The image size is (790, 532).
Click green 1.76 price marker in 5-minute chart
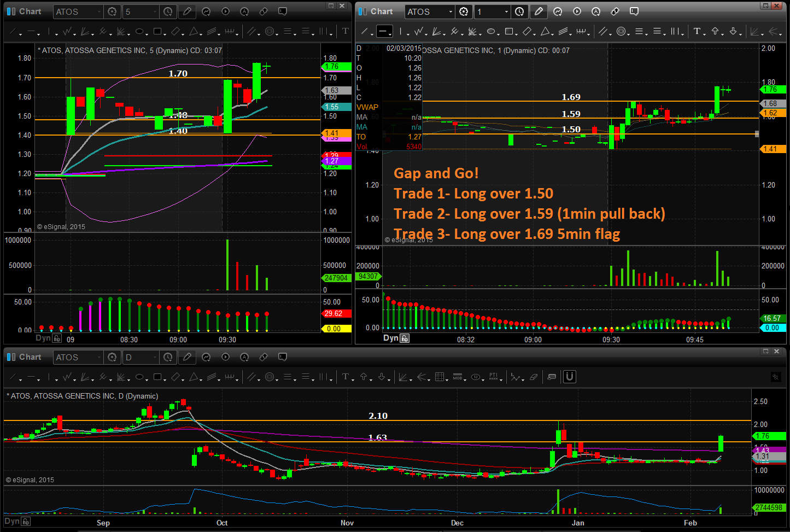[335, 67]
